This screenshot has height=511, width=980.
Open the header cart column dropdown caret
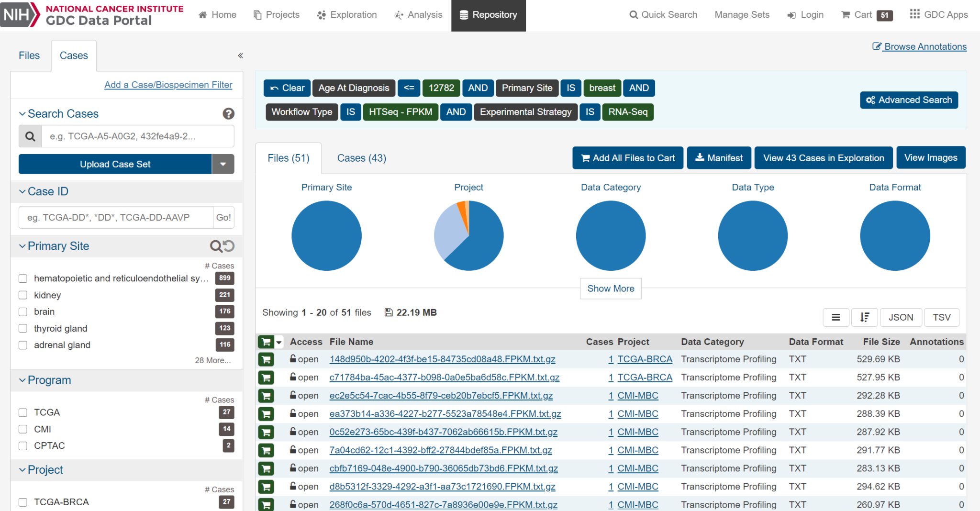279,342
